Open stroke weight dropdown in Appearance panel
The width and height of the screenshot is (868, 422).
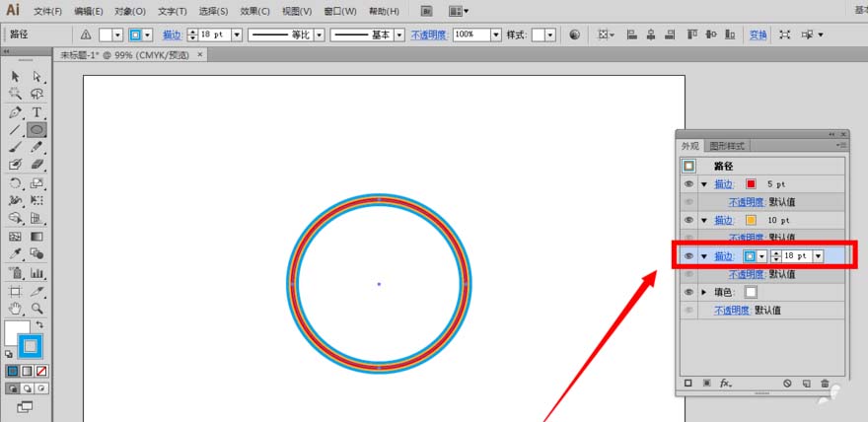click(818, 256)
